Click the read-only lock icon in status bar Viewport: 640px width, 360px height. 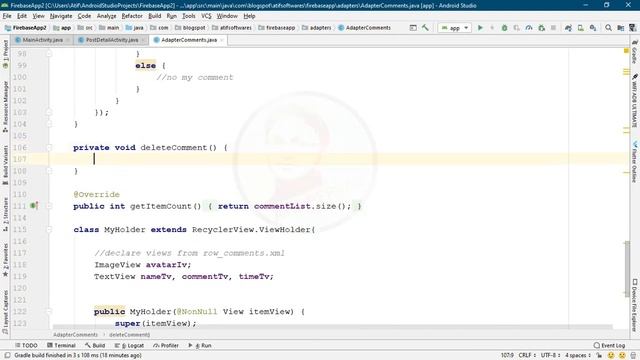tap(599, 356)
